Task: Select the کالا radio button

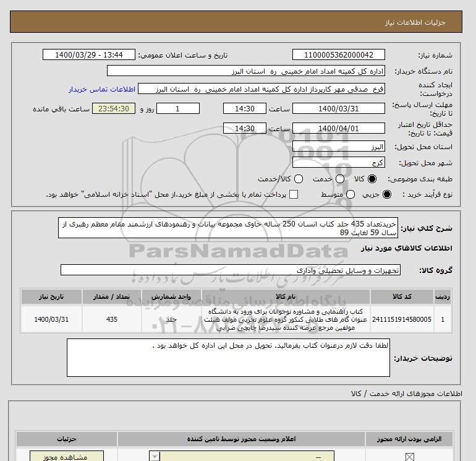Action: [372, 179]
